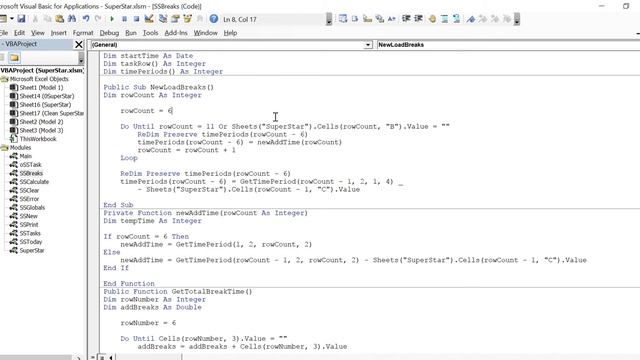Open the Insert object dropdown arrow
Screen dimensions: 640x360
(12, 19)
